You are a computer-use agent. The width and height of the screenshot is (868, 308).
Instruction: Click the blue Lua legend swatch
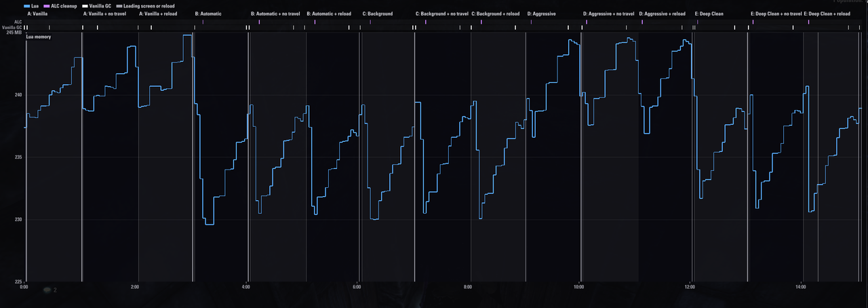click(x=28, y=5)
